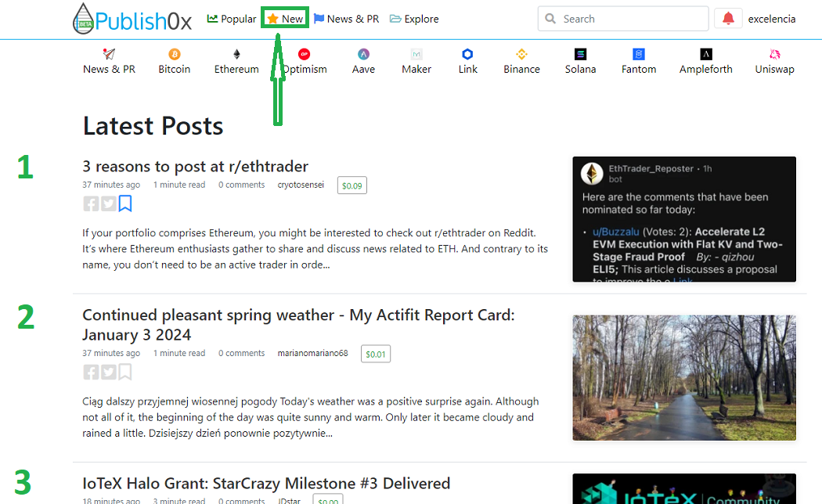Go to the Popular tab
The height and width of the screenshot is (504, 822).
click(x=232, y=19)
